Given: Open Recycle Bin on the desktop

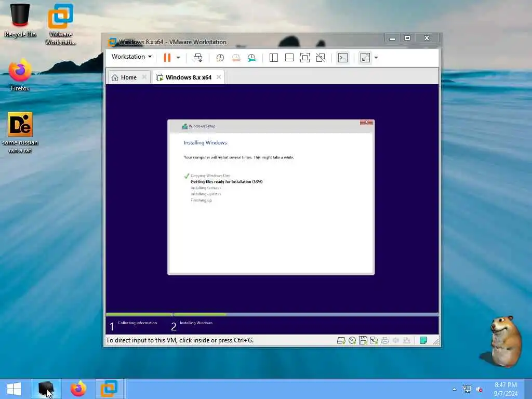Looking at the screenshot, I should click(20, 19).
